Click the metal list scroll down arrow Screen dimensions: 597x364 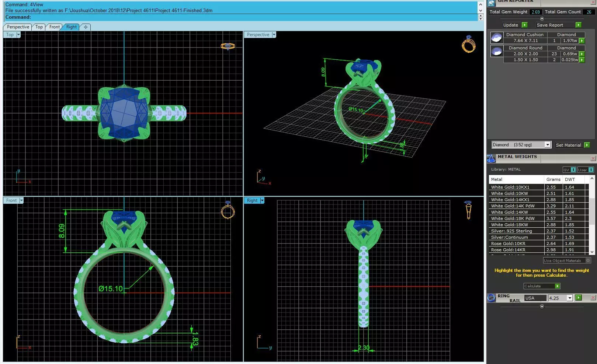[592, 252]
